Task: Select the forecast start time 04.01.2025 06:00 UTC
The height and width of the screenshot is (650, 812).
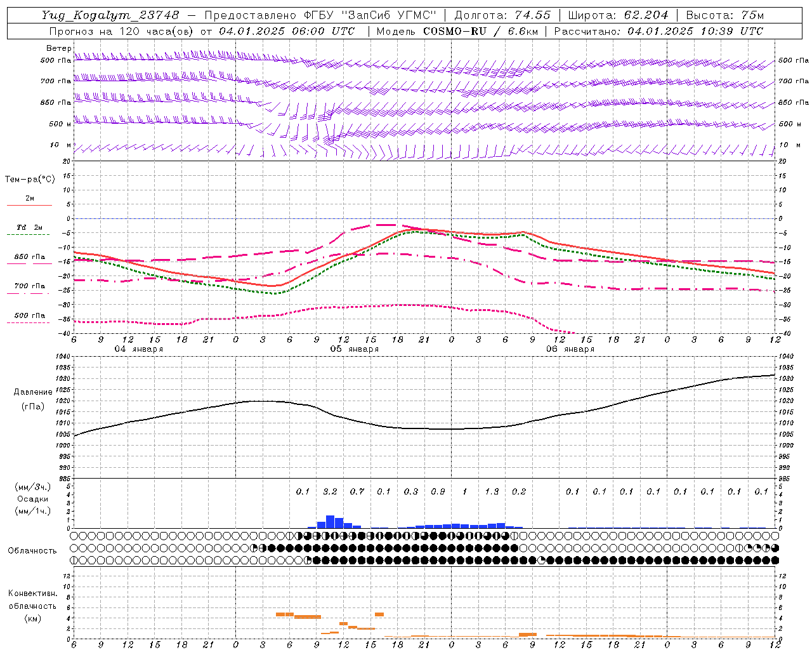Action: click(287, 31)
